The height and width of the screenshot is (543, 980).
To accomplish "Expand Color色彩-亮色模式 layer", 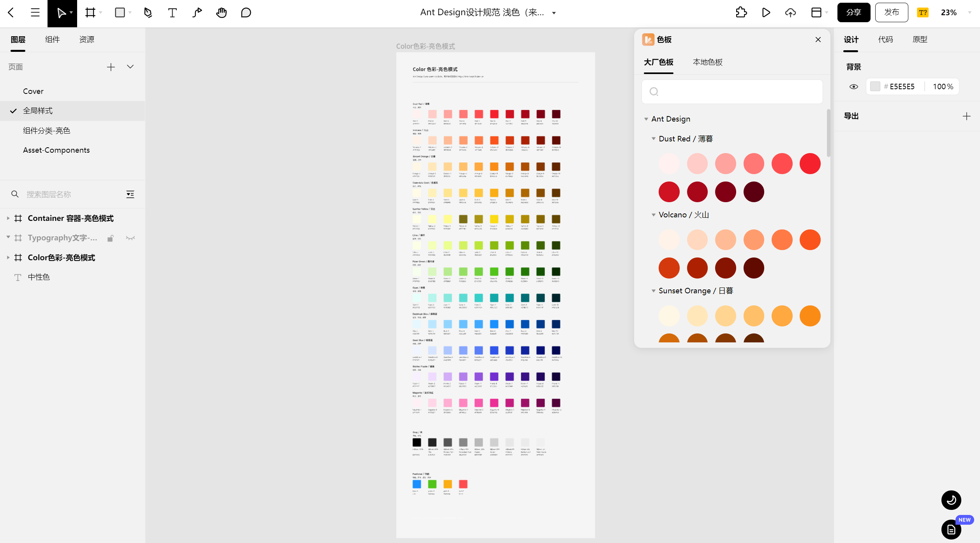I will (x=8, y=257).
